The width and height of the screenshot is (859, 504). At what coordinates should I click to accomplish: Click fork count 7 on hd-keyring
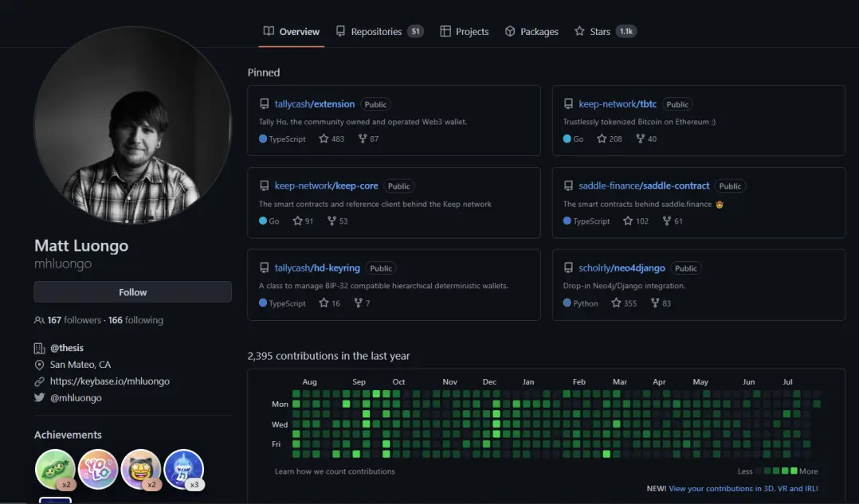click(x=362, y=303)
